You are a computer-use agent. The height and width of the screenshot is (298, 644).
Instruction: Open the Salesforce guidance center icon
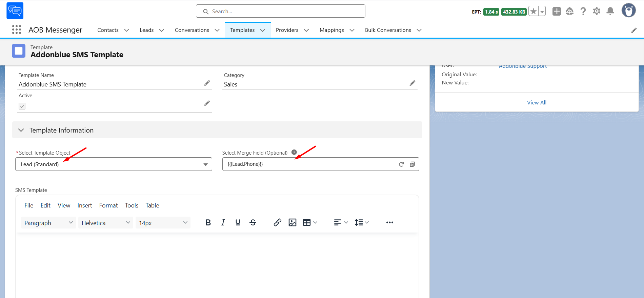570,12
